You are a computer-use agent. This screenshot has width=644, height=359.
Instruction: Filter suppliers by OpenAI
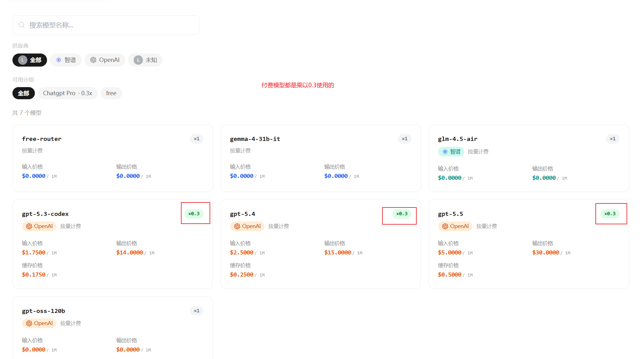pyautogui.click(x=105, y=60)
